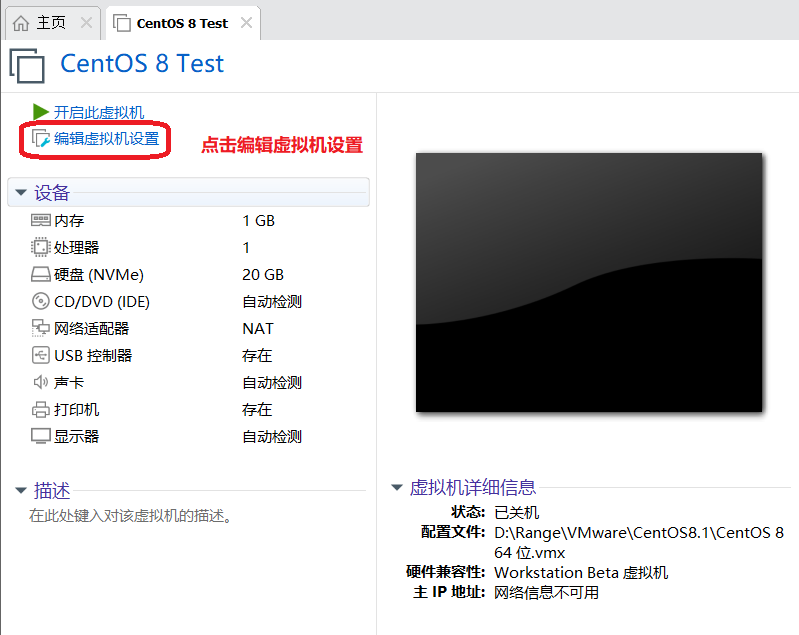Click the CentOS 8 Test page title

pyautogui.click(x=142, y=64)
